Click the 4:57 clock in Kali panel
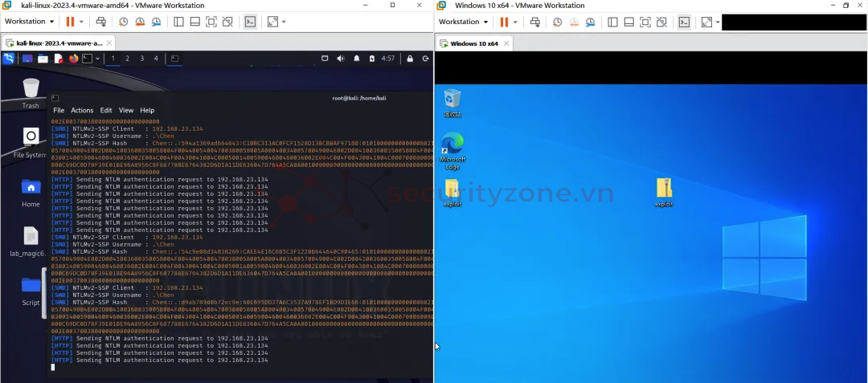The image size is (868, 383). (x=388, y=59)
